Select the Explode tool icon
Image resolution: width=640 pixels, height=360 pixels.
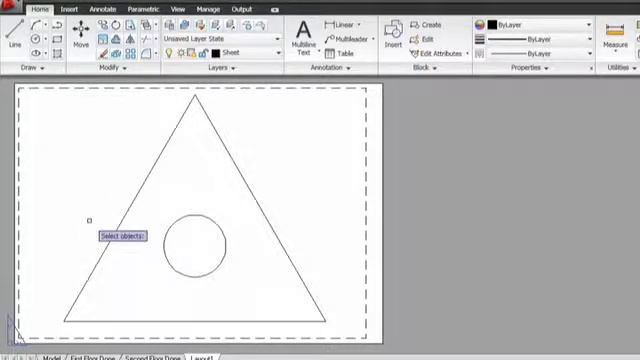pyautogui.click(x=116, y=53)
